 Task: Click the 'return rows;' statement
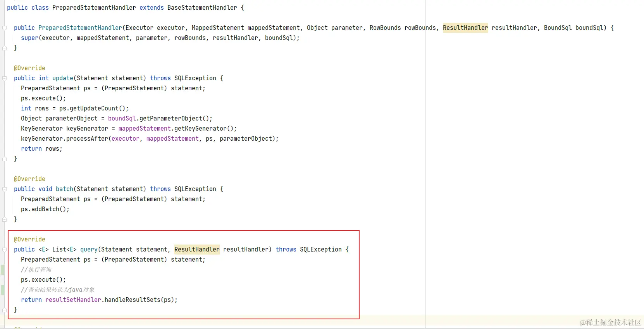[x=42, y=149]
